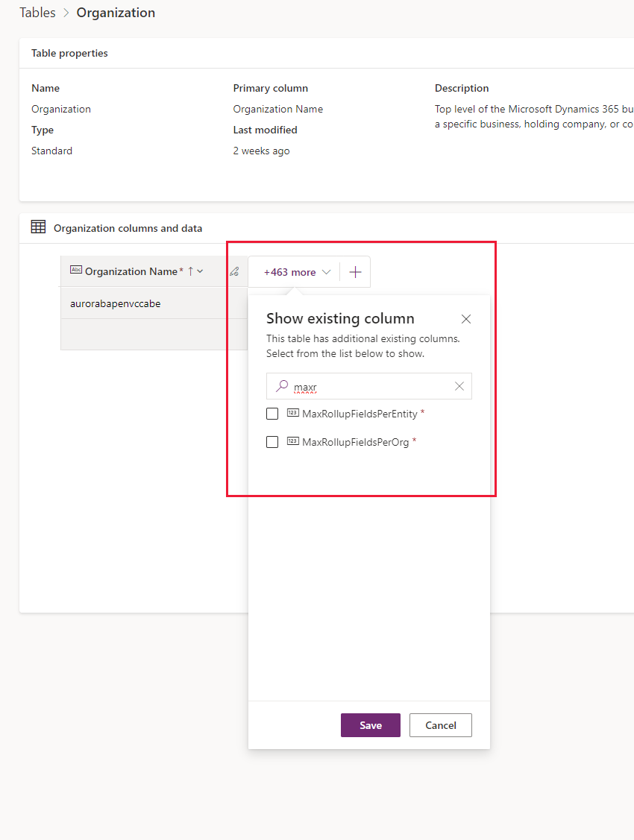Open the Organization Name column sort chevron

coord(200,271)
